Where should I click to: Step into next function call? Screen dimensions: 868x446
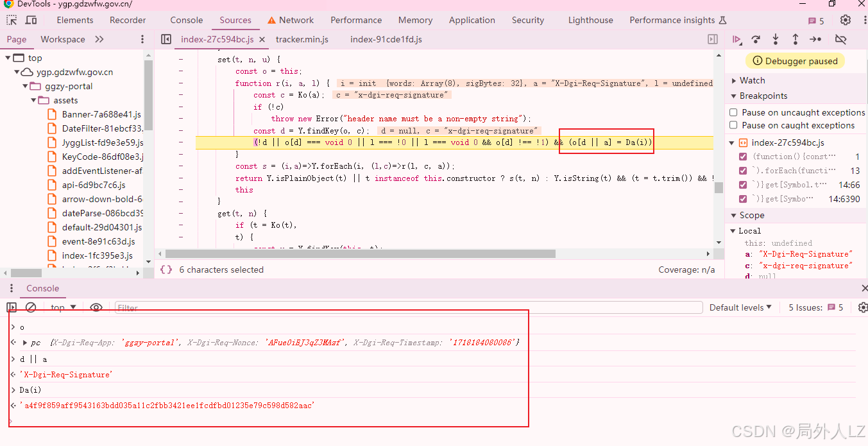point(776,40)
